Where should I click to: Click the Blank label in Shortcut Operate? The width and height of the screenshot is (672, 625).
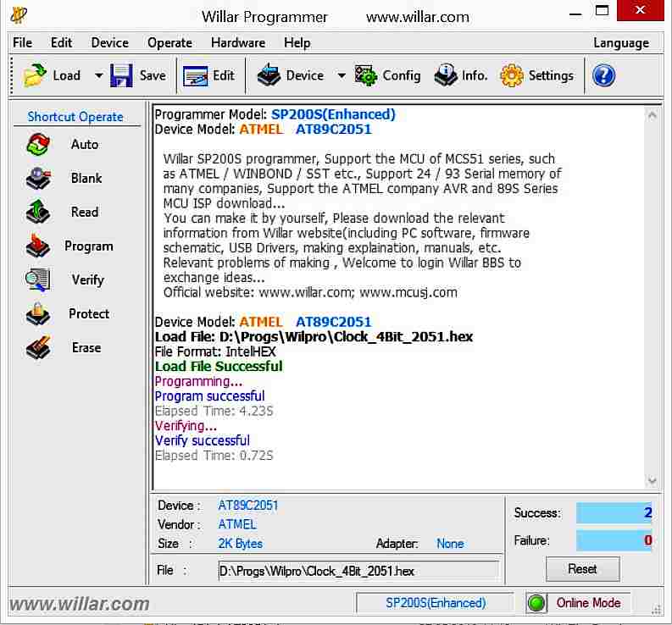tap(86, 178)
